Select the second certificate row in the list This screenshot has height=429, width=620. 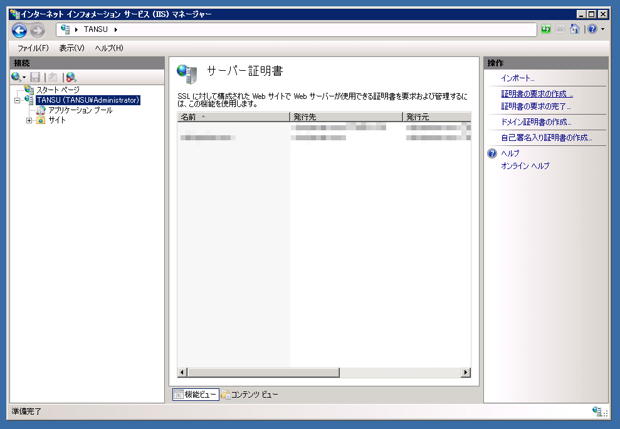pyautogui.click(x=324, y=138)
